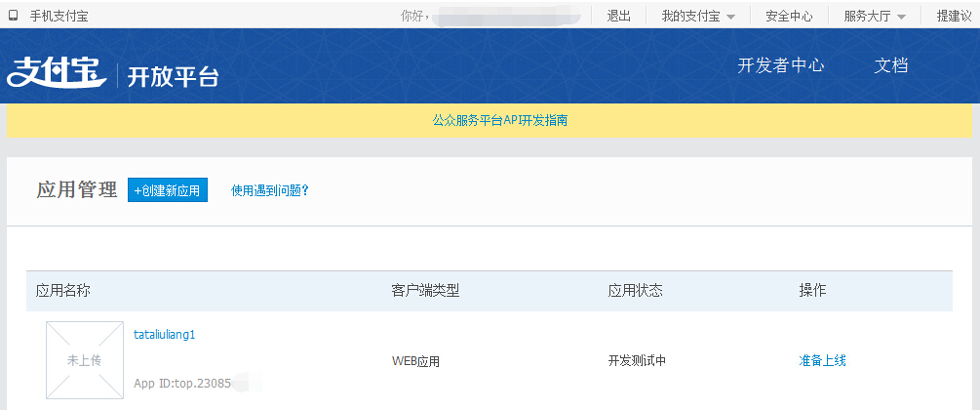Click the 你好 greeting text
The image size is (980, 410).
414,17
